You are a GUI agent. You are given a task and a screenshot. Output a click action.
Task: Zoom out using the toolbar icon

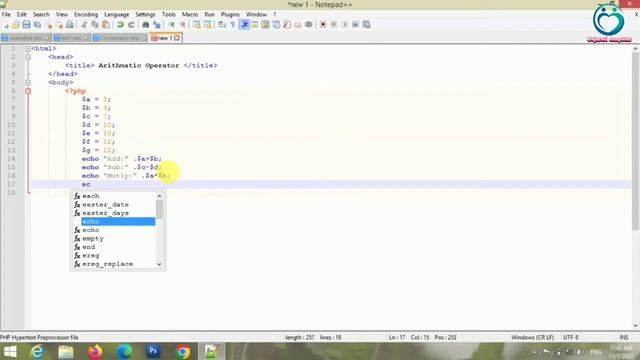point(182,24)
